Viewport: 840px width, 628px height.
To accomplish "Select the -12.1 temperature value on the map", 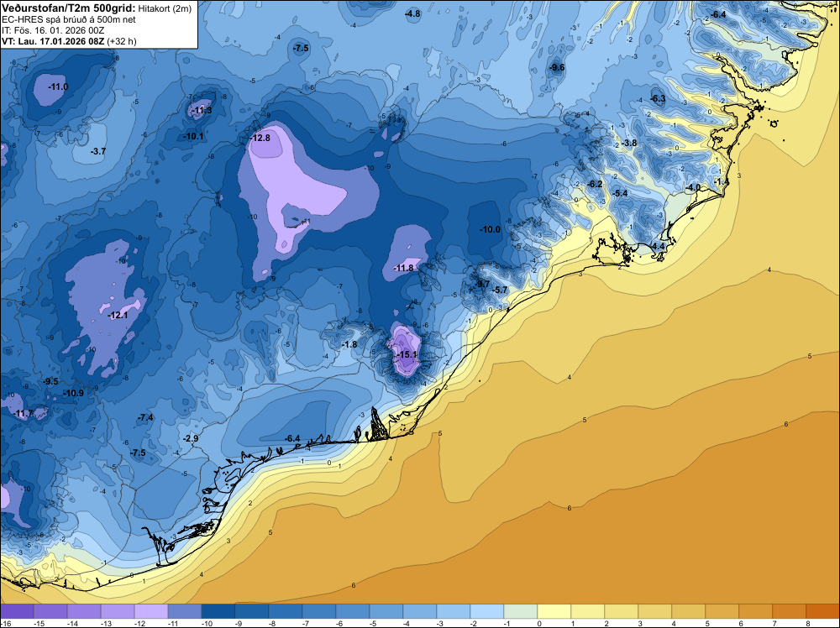I will click(118, 316).
